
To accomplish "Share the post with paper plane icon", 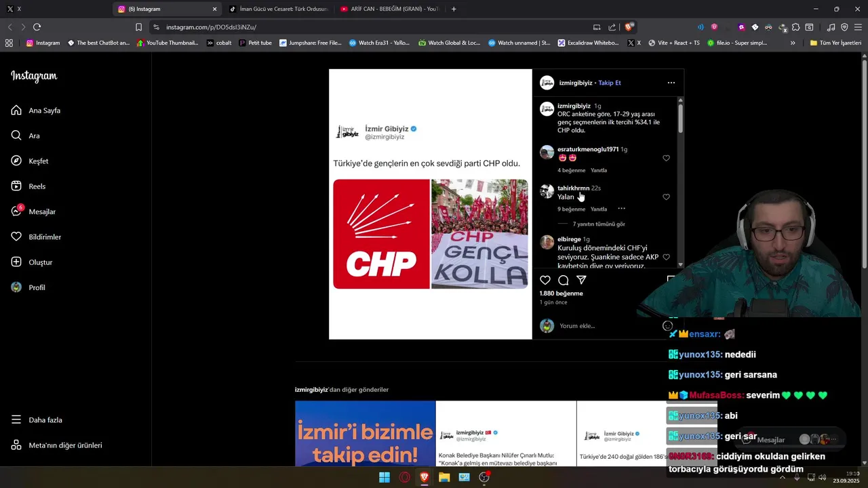I will coord(581,280).
